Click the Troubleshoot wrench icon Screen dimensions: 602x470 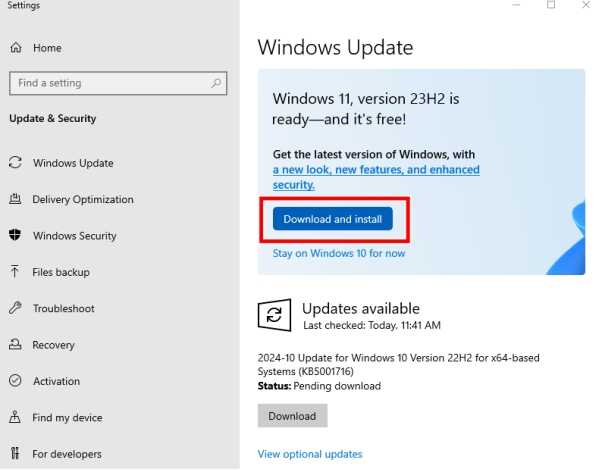click(x=15, y=308)
